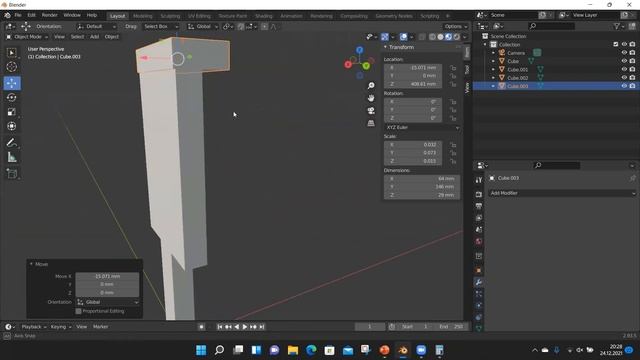Enable Proportional Editing checkbox
The image size is (640, 360).
(x=78, y=311)
